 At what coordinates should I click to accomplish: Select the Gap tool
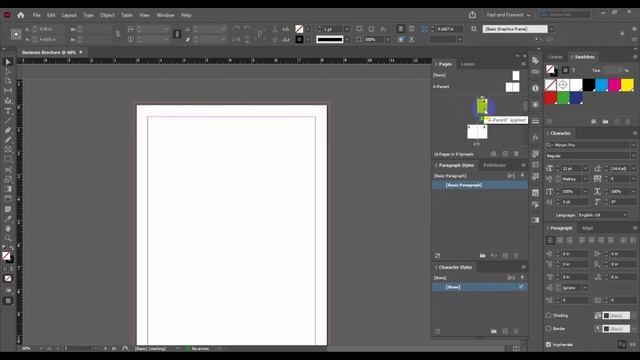pyautogui.click(x=8, y=91)
